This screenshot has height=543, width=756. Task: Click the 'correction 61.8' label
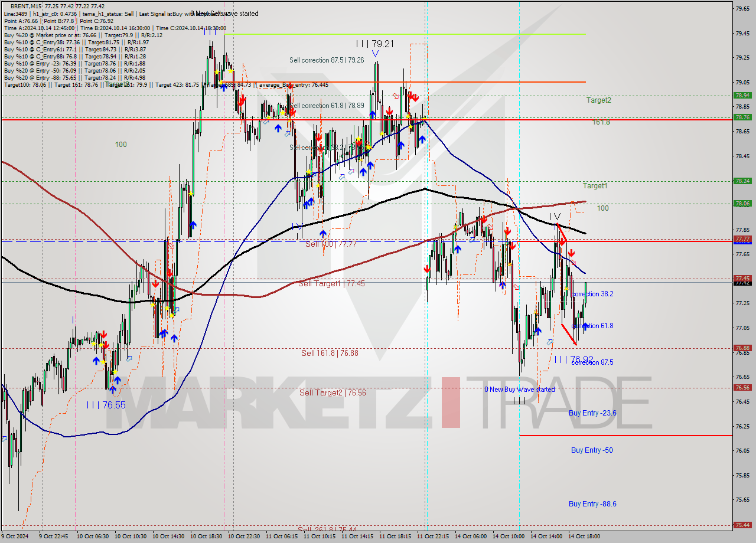(592, 326)
